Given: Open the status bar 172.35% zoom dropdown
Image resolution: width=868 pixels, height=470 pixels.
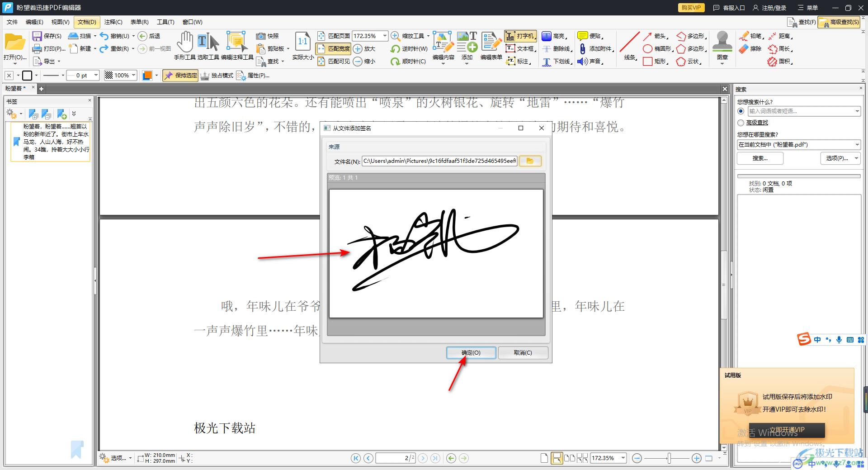Looking at the screenshot, I should [x=623, y=458].
